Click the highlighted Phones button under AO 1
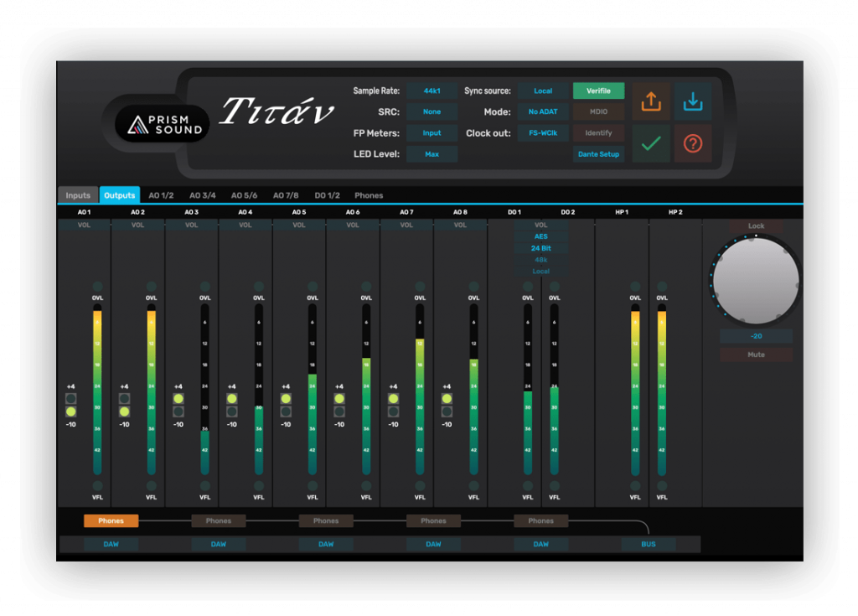The width and height of the screenshot is (858, 616). coord(111,520)
